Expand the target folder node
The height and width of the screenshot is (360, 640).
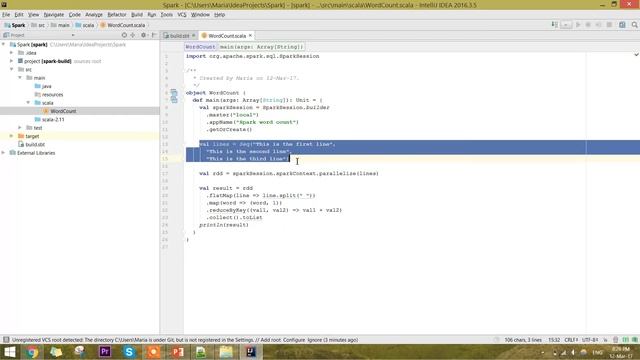[12, 136]
